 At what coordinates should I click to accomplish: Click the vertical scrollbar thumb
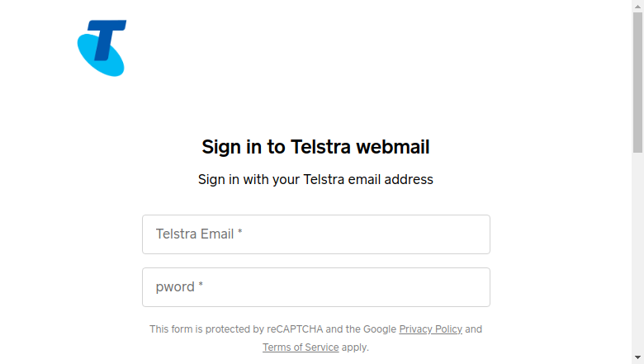(x=637, y=82)
